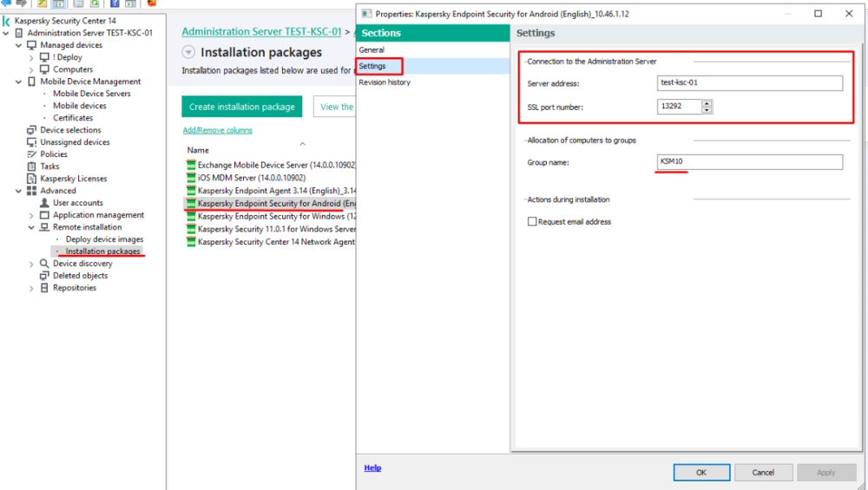Image resolution: width=868 pixels, height=490 pixels.
Task: Click the Properties dialog title bar icon
Action: pyautogui.click(x=366, y=14)
